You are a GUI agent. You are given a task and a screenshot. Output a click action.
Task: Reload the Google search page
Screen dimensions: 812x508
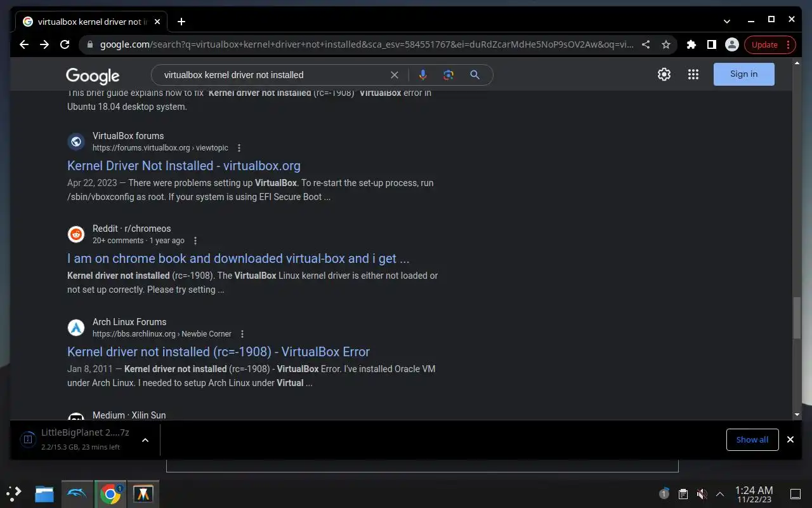64,44
